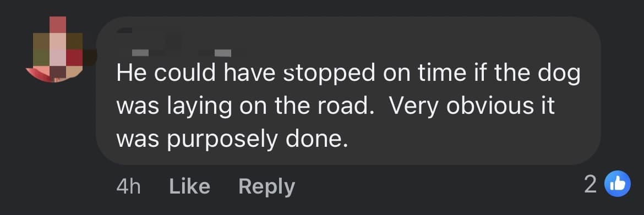
Task: Open the commenter's pixelated profile picture
Action: (x=57, y=48)
